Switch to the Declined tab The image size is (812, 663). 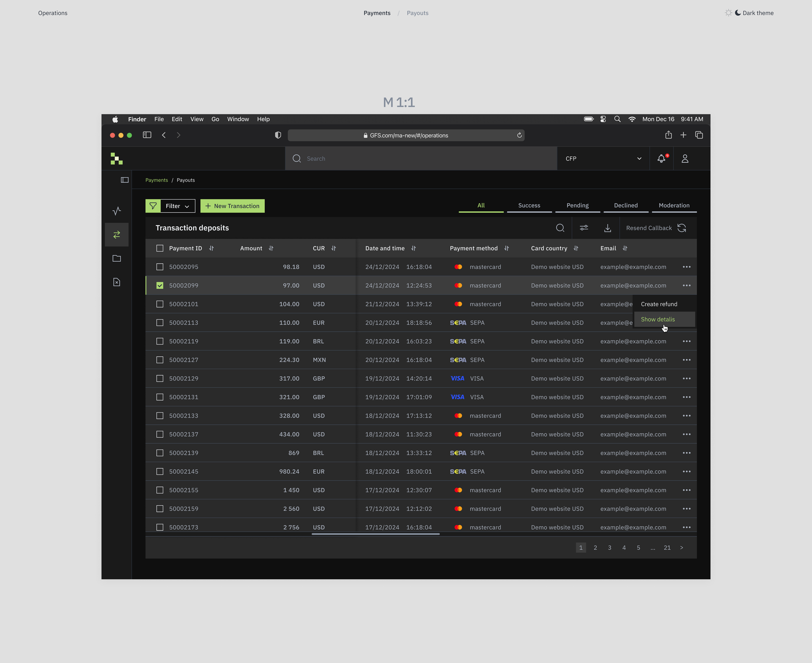click(x=625, y=206)
